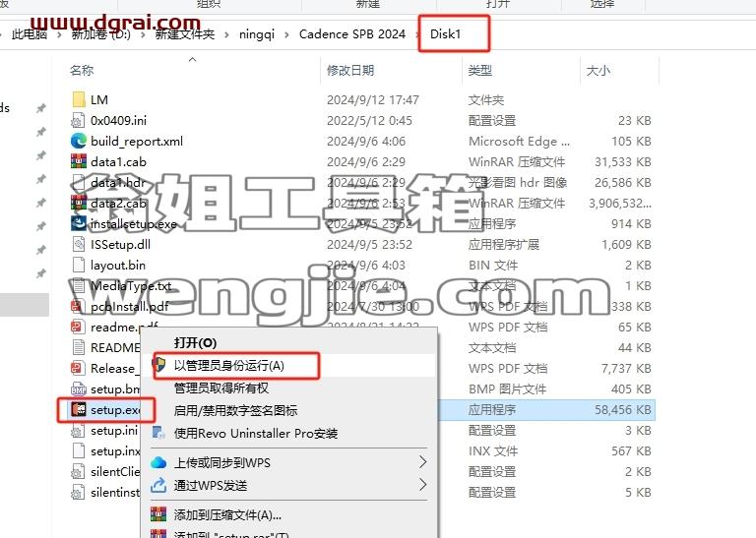
Task: Click the data2.cab WinRAR icon
Action: pyautogui.click(x=78, y=204)
